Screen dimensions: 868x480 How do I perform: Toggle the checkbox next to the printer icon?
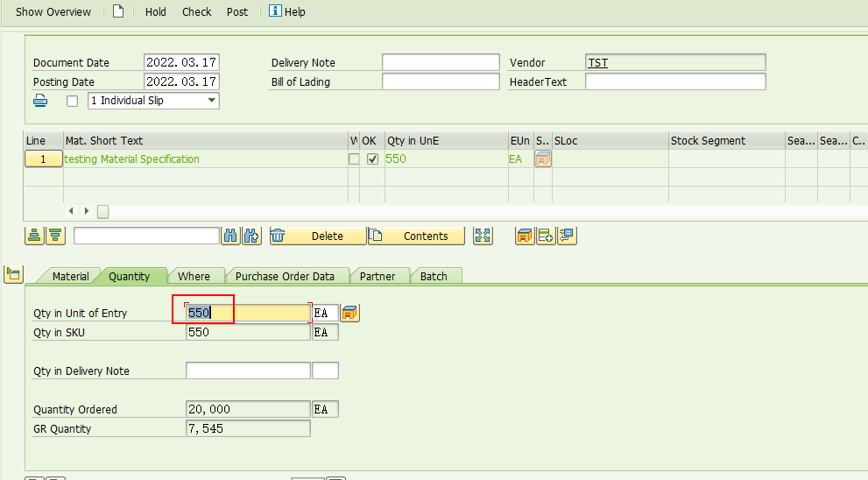pyautogui.click(x=72, y=102)
